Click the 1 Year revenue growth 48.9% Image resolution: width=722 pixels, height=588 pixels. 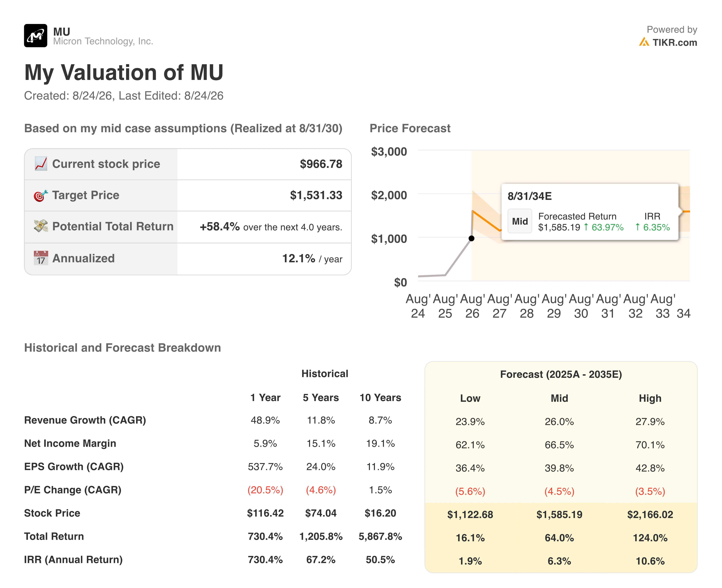pyautogui.click(x=265, y=420)
